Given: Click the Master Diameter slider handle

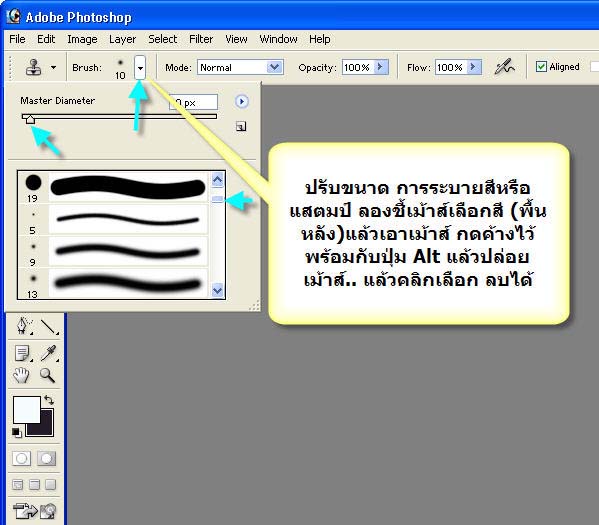Looking at the screenshot, I should 29,119.
